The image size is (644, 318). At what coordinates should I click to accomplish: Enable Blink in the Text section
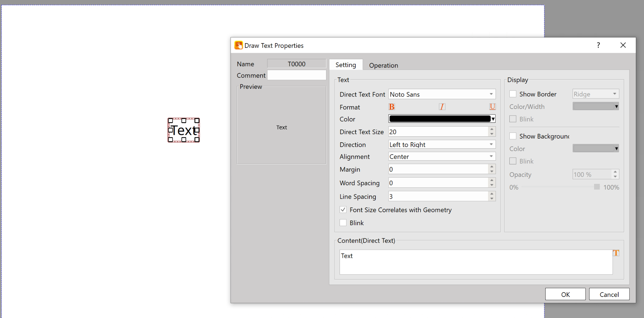point(343,223)
